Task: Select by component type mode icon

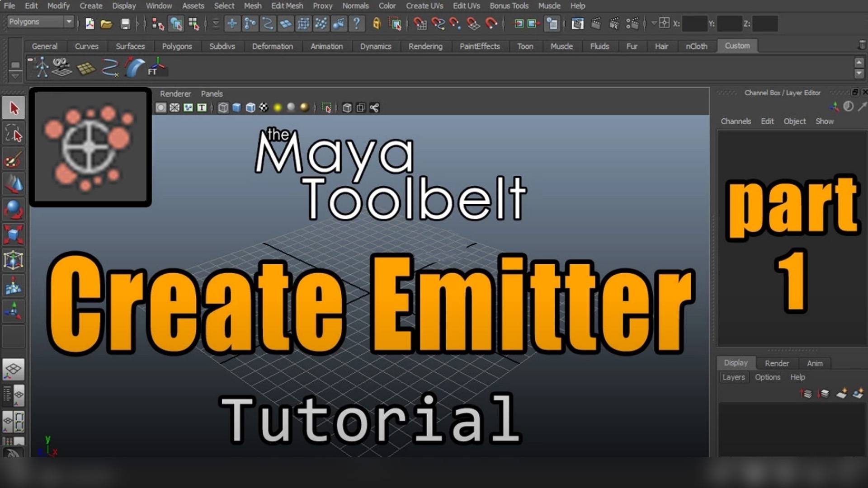Action: click(x=194, y=23)
